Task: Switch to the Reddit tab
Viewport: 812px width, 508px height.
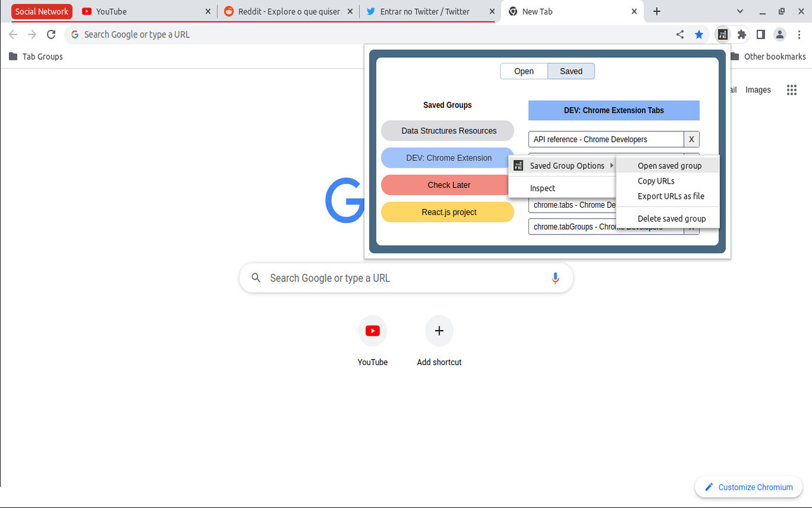Action: tap(287, 11)
